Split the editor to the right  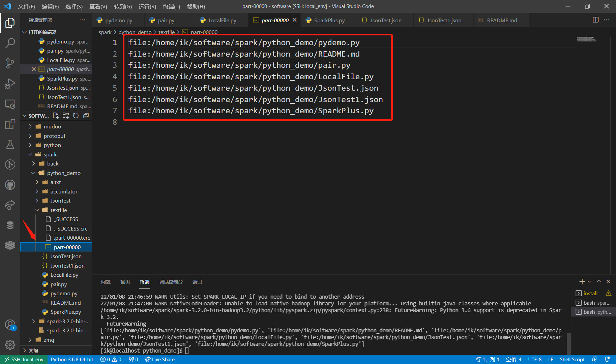(x=596, y=20)
